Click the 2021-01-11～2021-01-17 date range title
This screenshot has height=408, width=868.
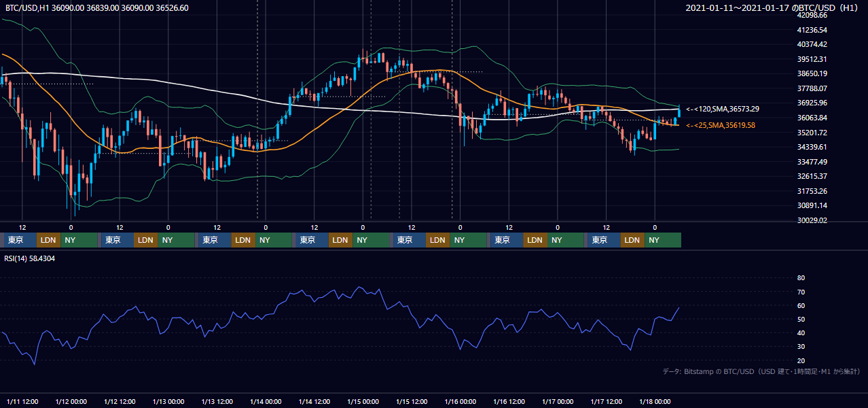click(774, 7)
